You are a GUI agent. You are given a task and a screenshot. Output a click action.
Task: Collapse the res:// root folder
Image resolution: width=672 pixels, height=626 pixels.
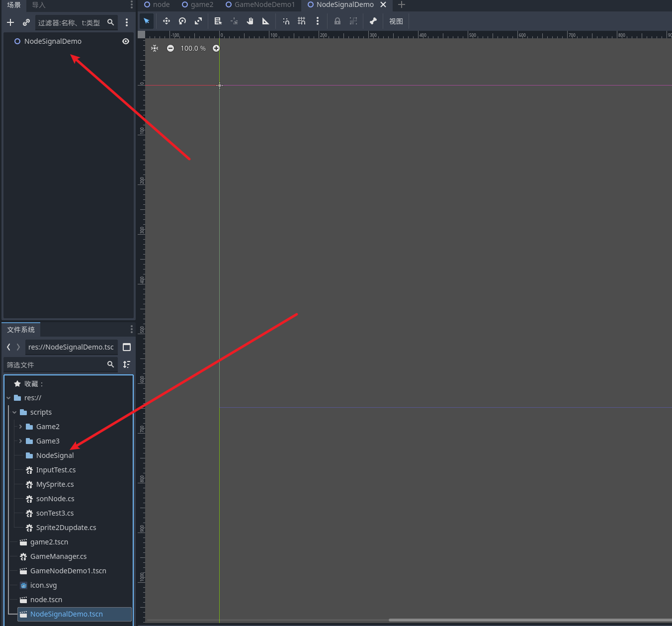click(x=8, y=398)
